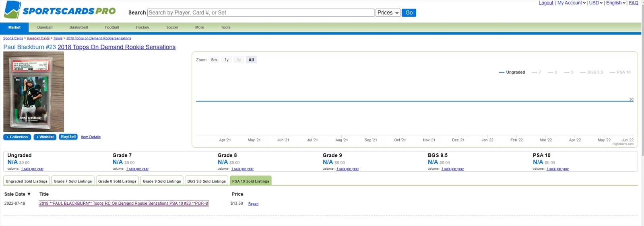Switch to PSA 10 Sold Listings tab
The width and height of the screenshot is (644, 226).
[250, 181]
